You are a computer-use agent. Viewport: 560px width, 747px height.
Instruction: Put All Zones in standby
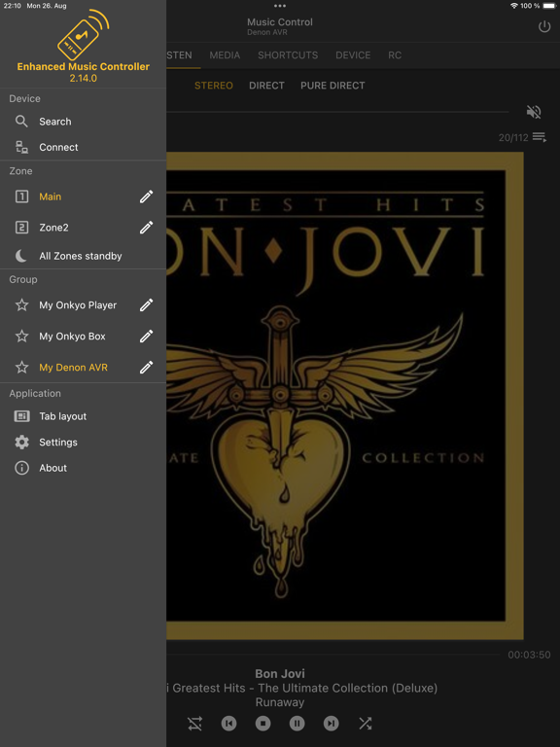(x=84, y=256)
